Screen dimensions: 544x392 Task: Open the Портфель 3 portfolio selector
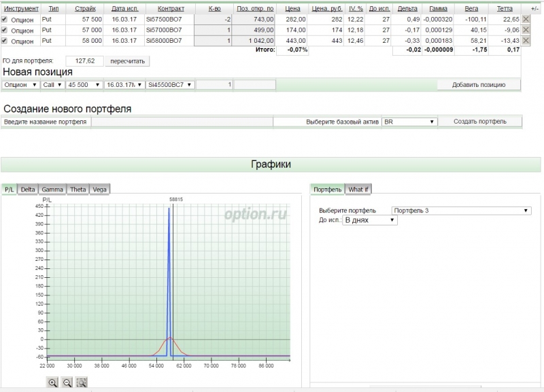tap(461, 211)
